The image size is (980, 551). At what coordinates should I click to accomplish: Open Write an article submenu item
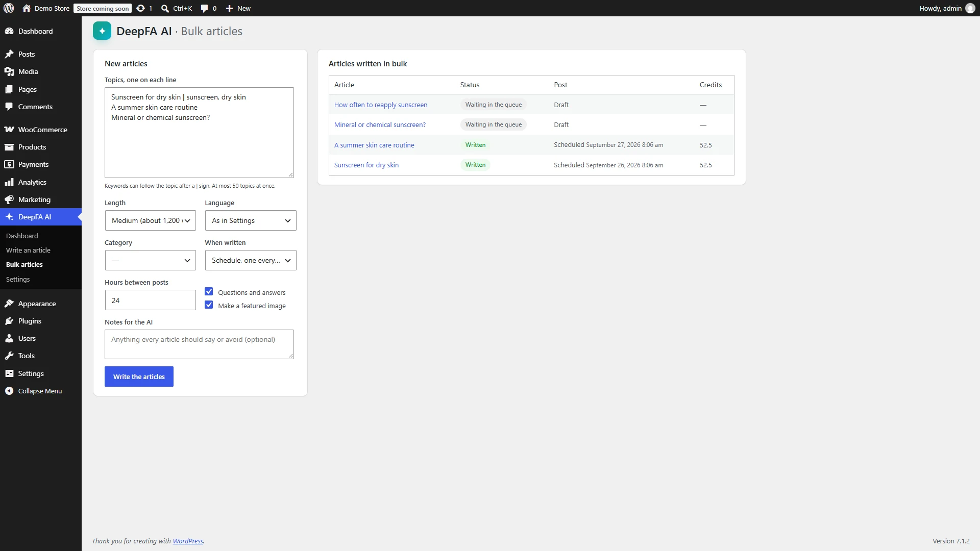point(28,250)
